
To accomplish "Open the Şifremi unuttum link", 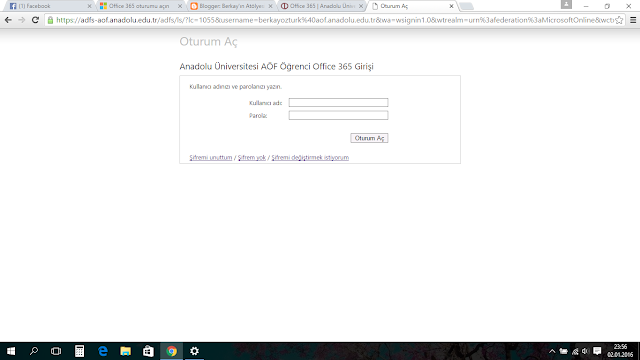I will coord(211,158).
